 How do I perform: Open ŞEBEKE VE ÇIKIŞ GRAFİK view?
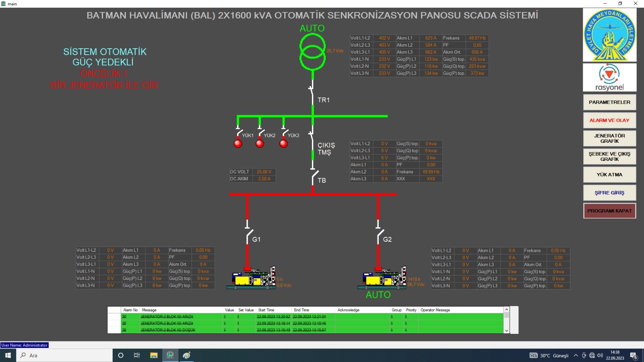(609, 156)
